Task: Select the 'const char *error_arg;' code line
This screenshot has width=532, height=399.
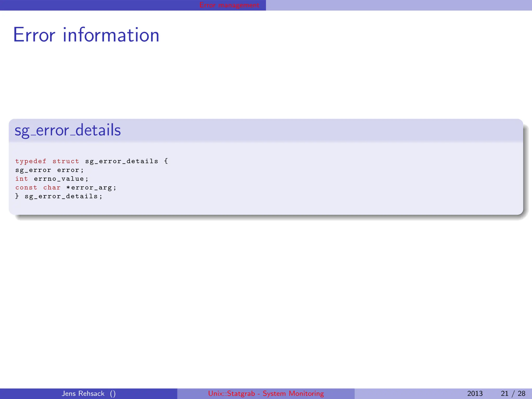Action: 66,188
